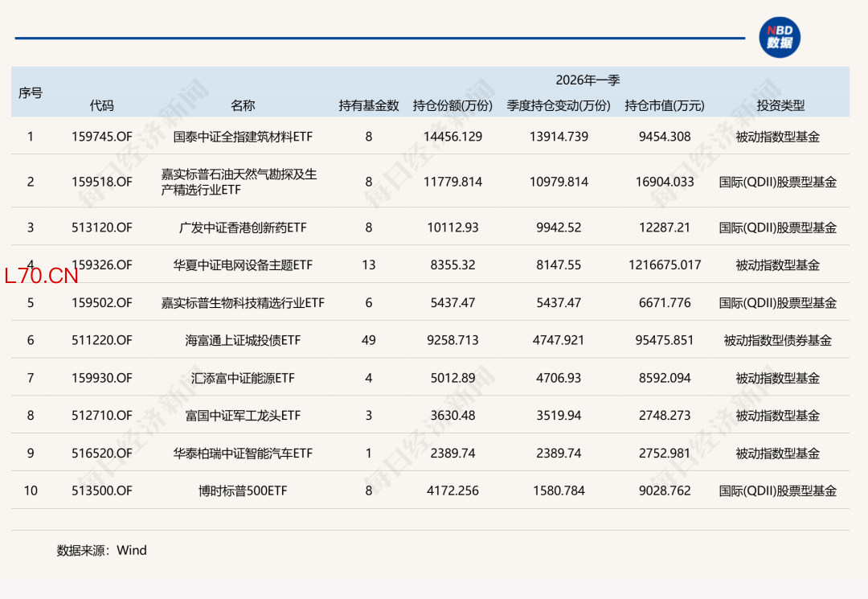Select fund code 159745.OF
The width and height of the screenshot is (868, 599).
101,137
